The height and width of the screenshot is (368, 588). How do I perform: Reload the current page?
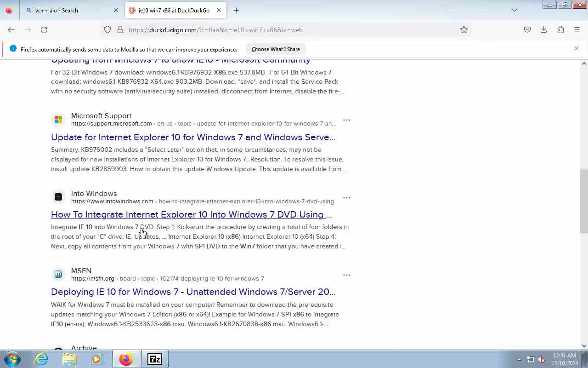[x=44, y=29]
